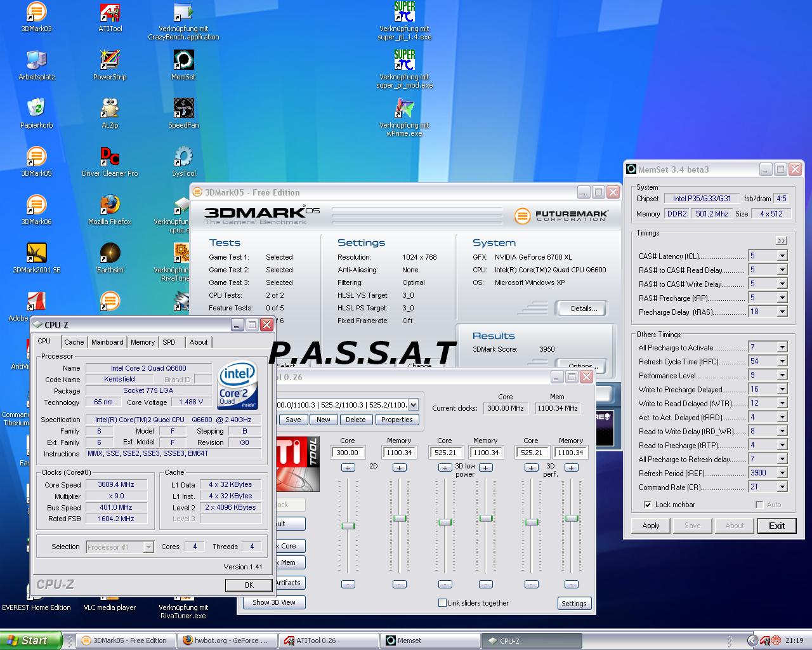Click the Properties button in ATITool

pyautogui.click(x=397, y=420)
